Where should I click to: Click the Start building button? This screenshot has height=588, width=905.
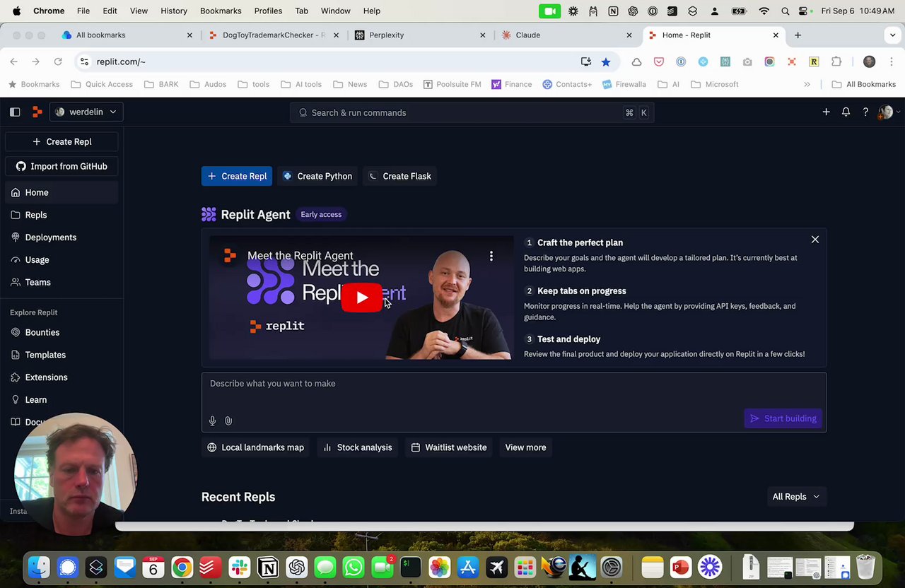[783, 418]
